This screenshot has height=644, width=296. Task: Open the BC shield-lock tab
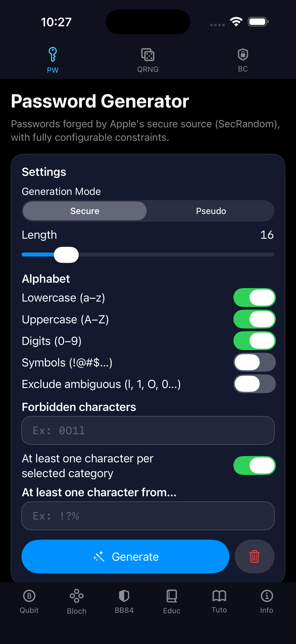pos(243,55)
